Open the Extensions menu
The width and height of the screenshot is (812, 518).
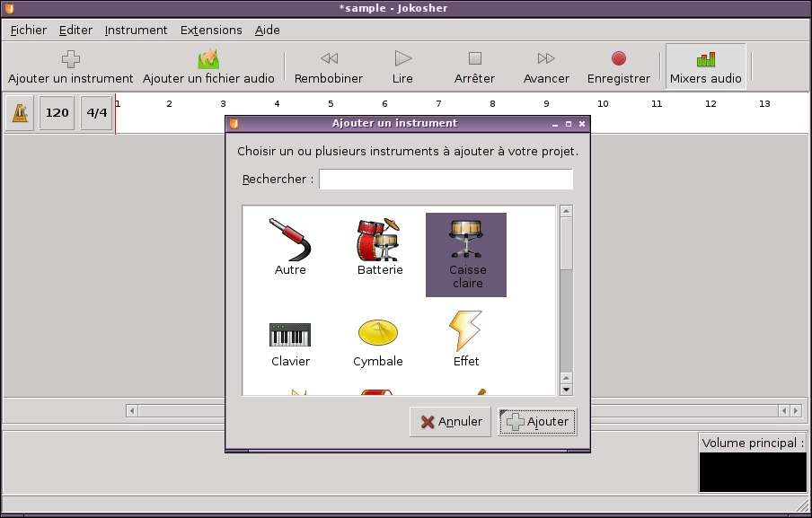point(211,30)
